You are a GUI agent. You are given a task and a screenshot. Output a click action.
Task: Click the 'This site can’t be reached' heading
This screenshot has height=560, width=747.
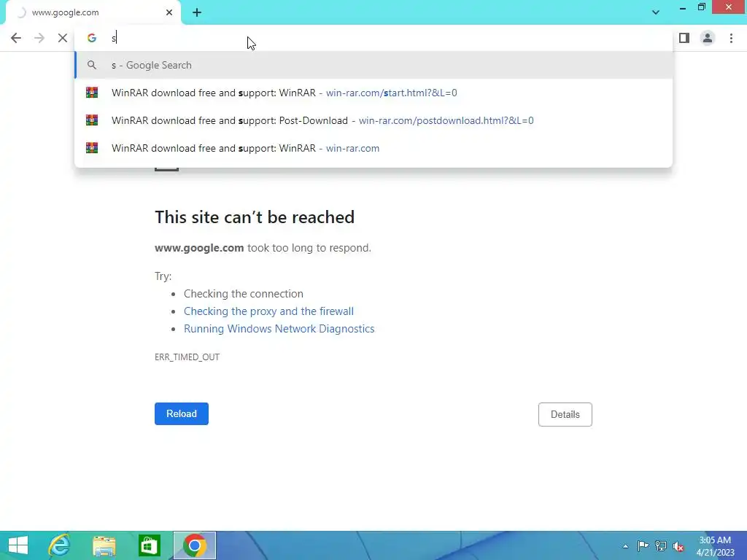tap(255, 217)
